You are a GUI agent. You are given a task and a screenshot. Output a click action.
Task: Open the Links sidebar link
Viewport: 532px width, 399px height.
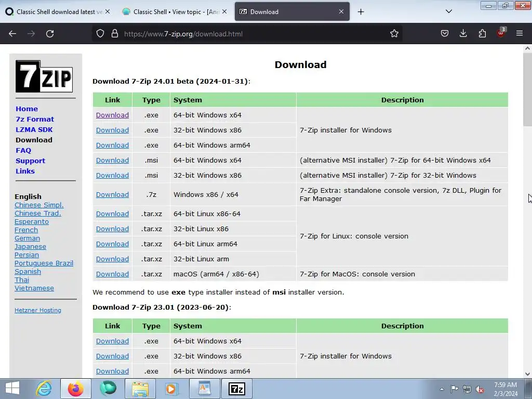(25, 171)
